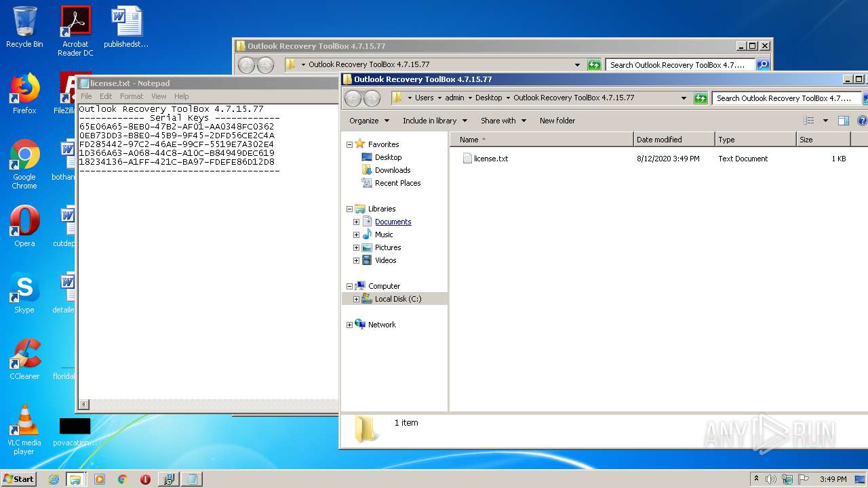The height and width of the screenshot is (488, 868).
Task: Refresh the front Explorer address bar
Action: (701, 98)
